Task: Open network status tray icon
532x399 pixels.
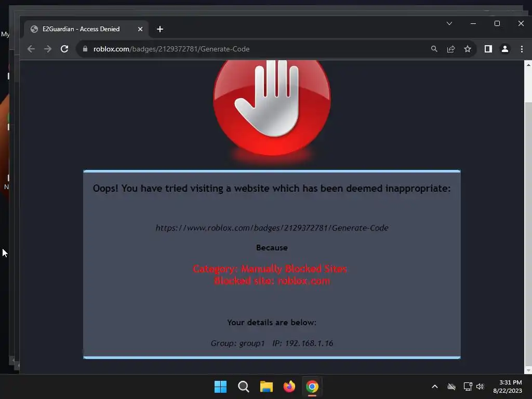Action: coord(468,387)
